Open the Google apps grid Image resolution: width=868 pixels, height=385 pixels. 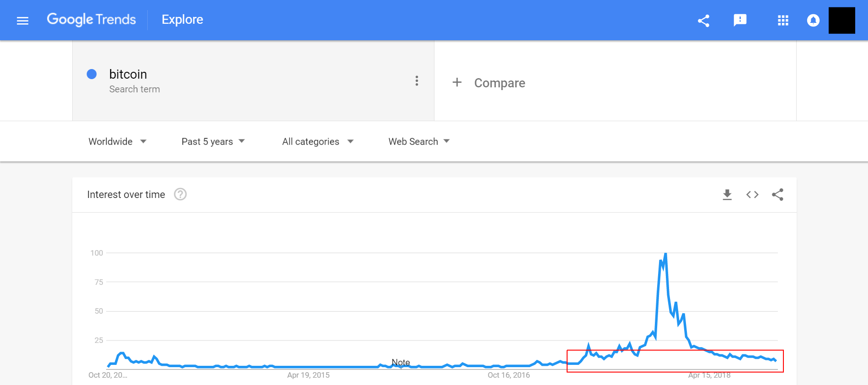click(x=783, y=21)
